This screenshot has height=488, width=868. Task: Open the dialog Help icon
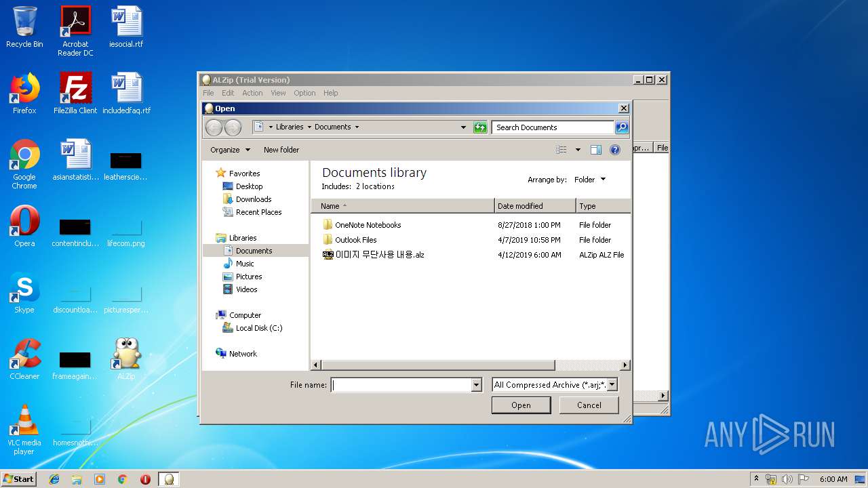pos(615,150)
